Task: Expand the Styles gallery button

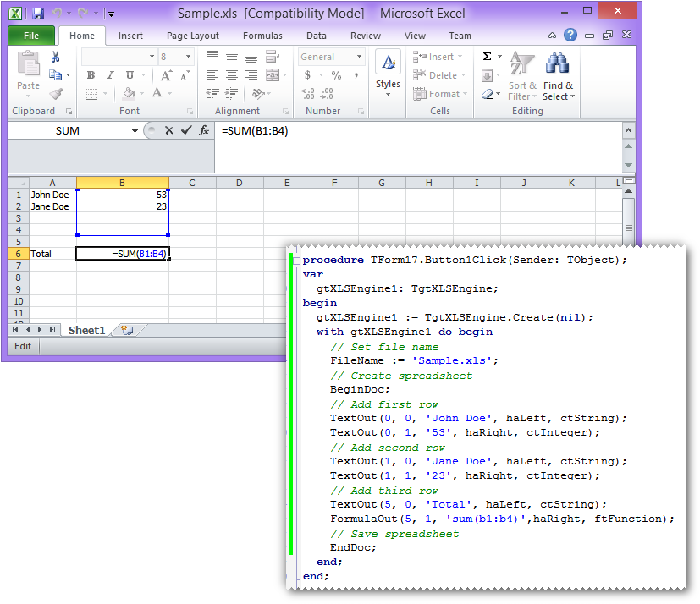Action: [388, 74]
